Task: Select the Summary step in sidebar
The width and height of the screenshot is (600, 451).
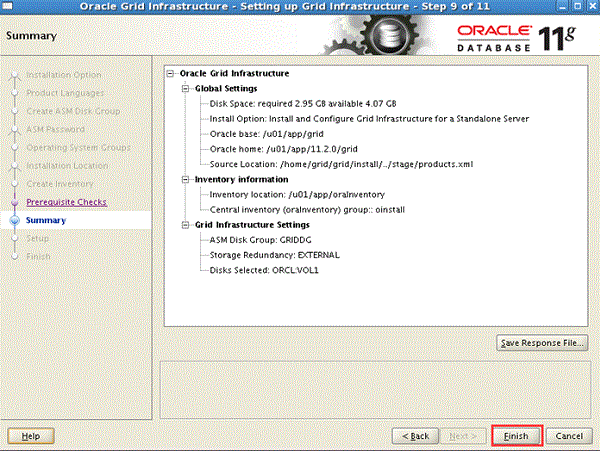Action: [46, 220]
